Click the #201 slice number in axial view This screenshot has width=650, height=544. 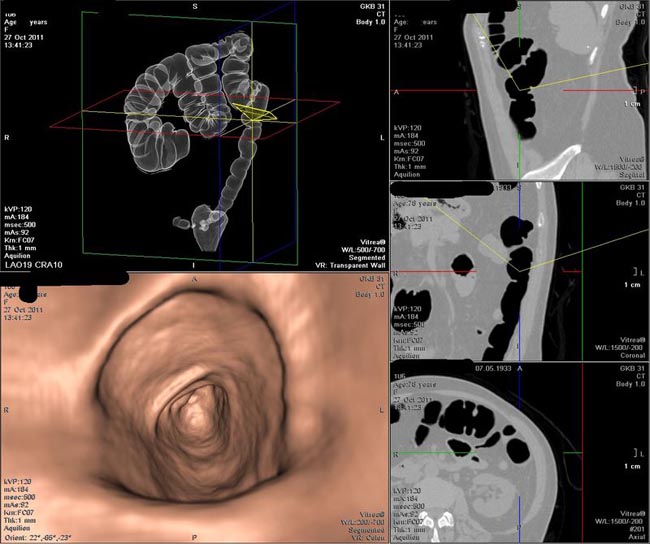tap(638, 529)
